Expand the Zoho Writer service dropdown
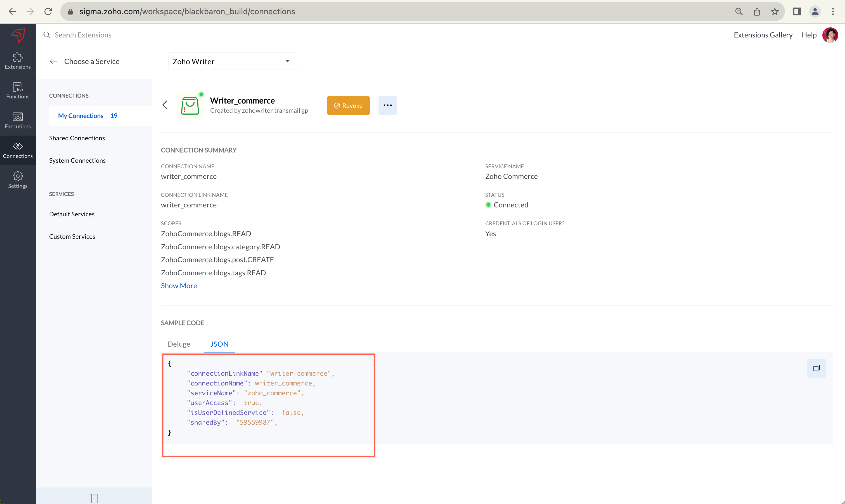The image size is (845, 504). 233,61
